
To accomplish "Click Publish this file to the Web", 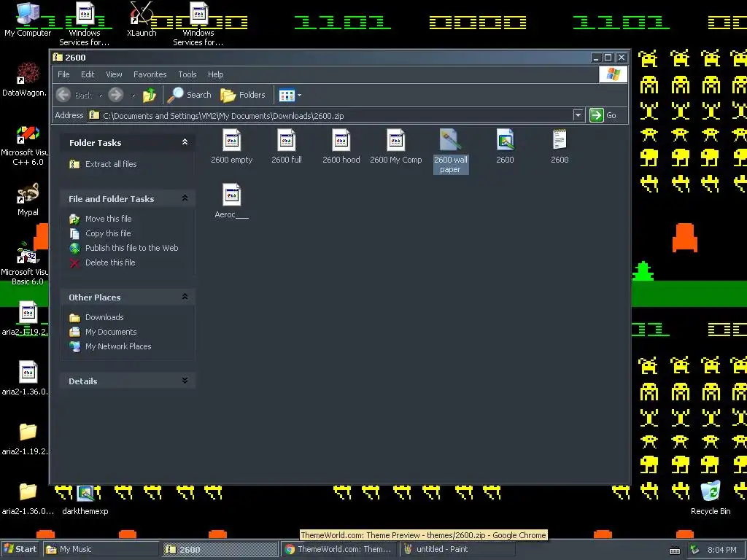I will pos(131,248).
